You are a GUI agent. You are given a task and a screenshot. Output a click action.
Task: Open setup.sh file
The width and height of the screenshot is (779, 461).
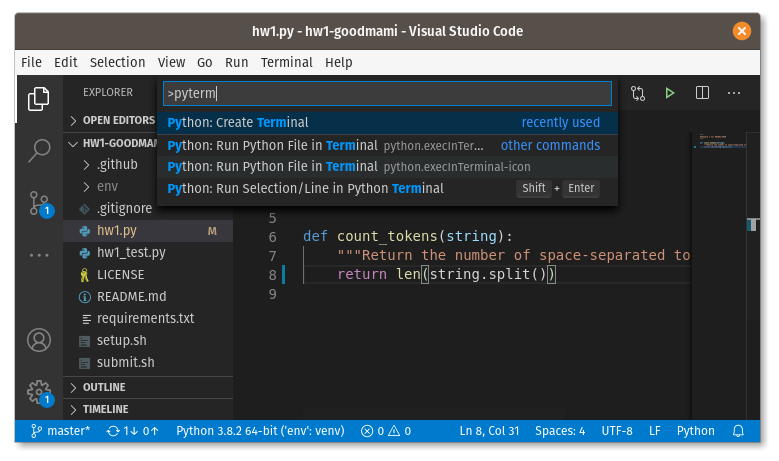(x=148, y=341)
